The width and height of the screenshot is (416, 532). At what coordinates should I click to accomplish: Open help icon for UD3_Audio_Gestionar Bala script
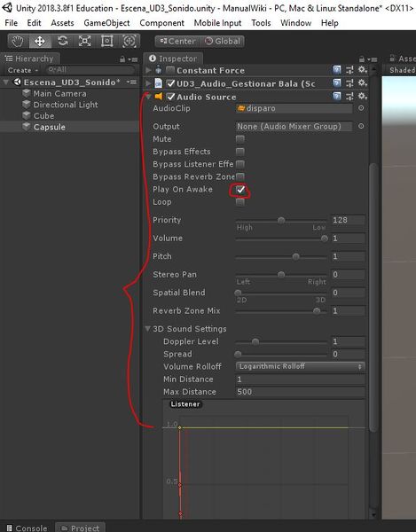tap(336, 83)
